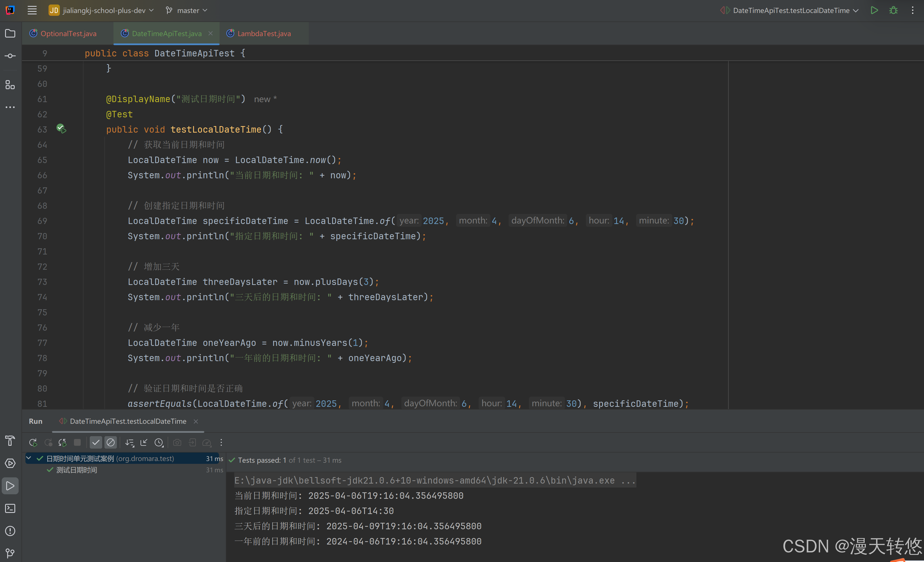Open the Git tool window
Viewport: 924px width, 562px height.
tap(10, 553)
